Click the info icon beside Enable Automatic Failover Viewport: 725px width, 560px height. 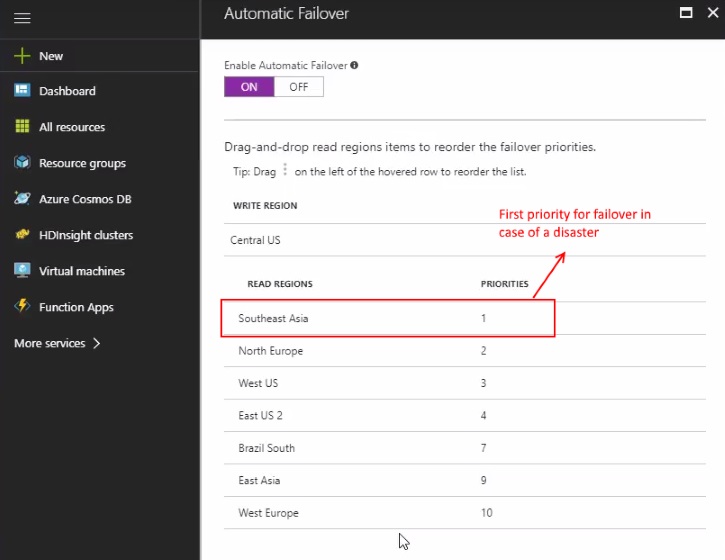click(x=354, y=65)
